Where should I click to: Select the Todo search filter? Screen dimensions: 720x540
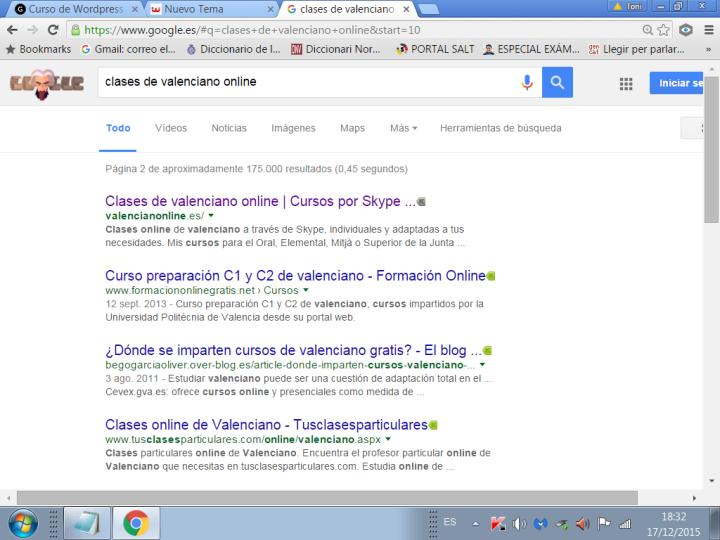118,128
